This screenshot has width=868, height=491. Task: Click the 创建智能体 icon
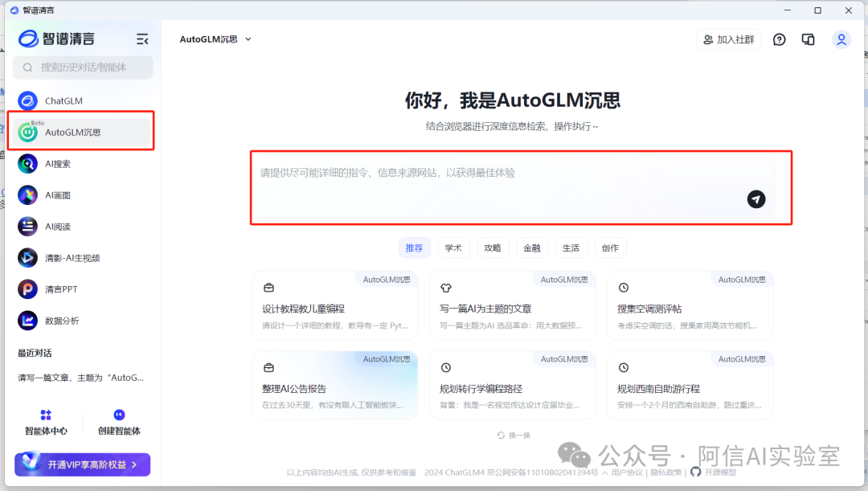119,415
